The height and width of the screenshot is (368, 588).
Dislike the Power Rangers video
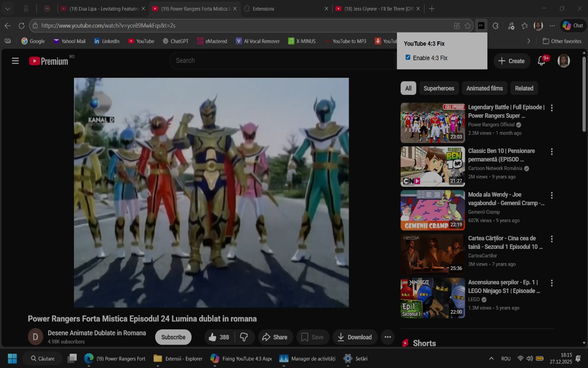[x=244, y=337]
